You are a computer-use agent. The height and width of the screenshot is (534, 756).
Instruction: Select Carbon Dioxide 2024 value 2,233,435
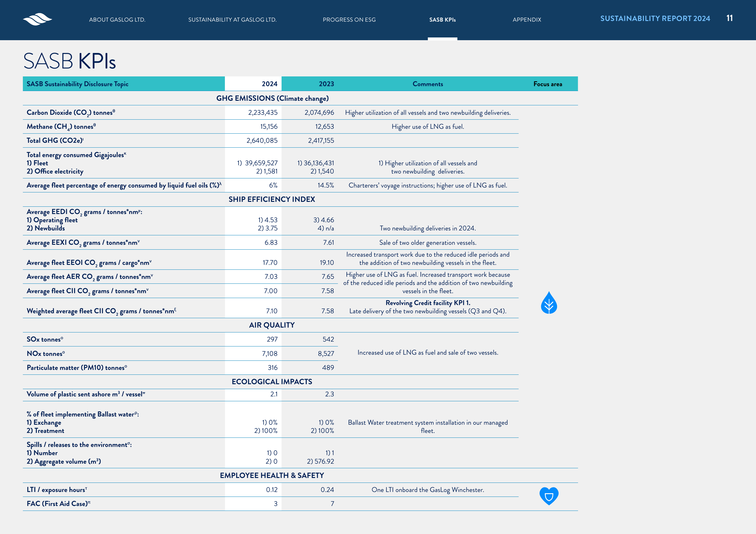pos(262,113)
